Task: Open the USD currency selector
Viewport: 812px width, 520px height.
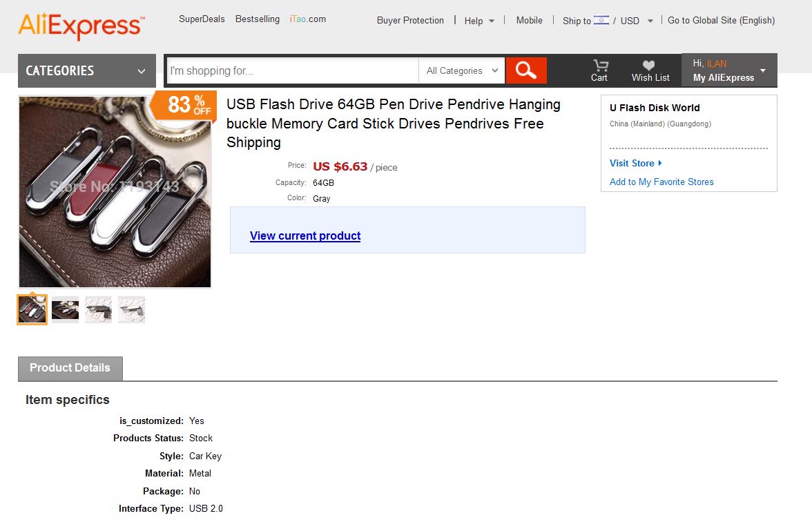Action: pyautogui.click(x=636, y=21)
